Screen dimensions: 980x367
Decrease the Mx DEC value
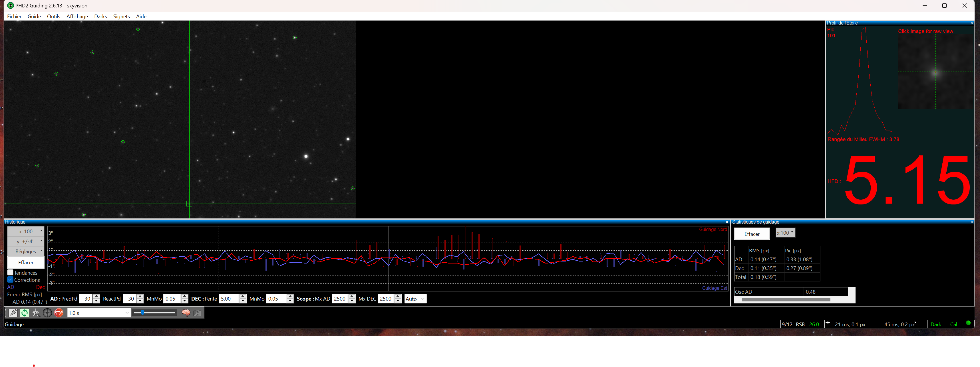(x=398, y=301)
